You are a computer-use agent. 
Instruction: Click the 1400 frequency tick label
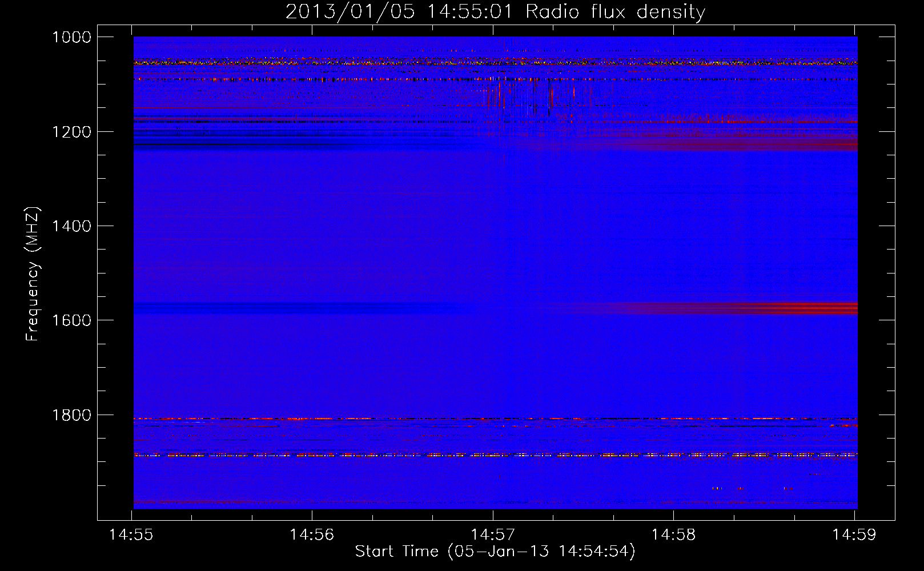[71, 226]
